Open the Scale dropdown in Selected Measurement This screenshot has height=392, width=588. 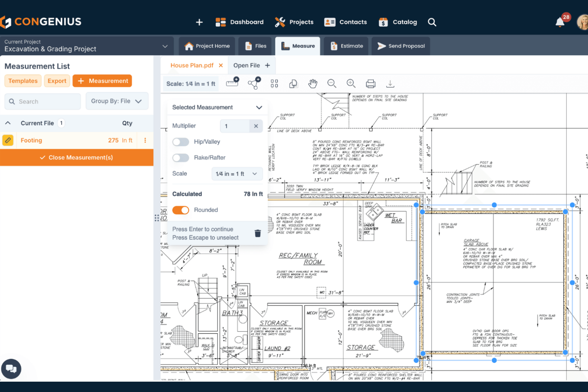(237, 174)
